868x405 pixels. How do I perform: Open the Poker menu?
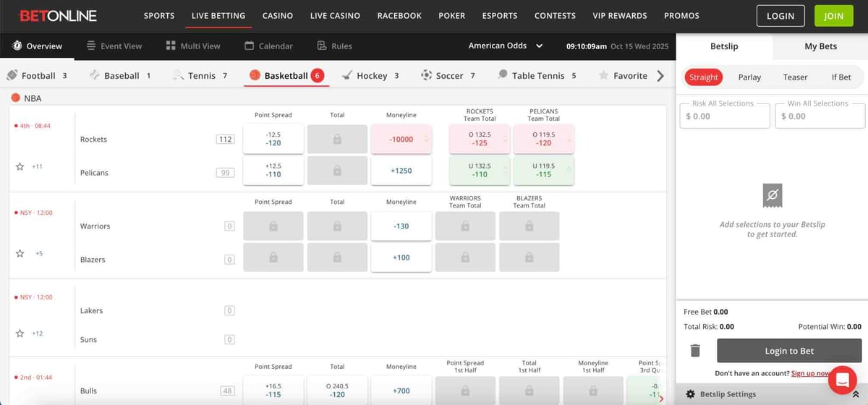pos(452,15)
